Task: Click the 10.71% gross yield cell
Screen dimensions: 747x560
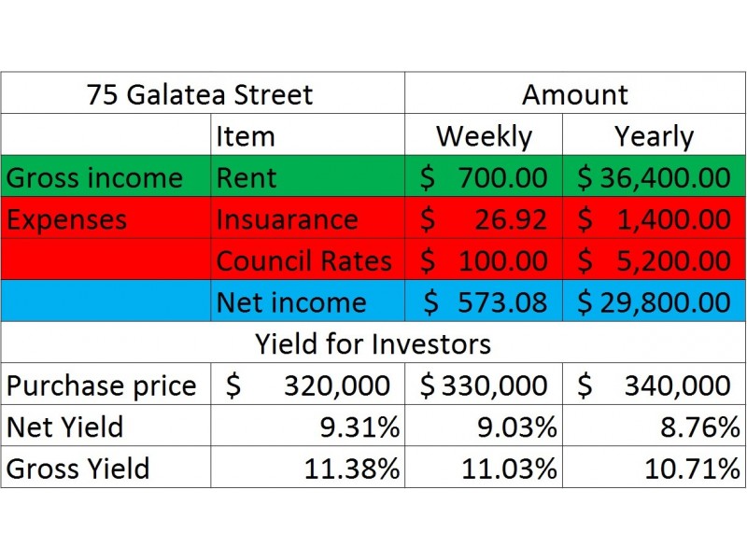Action: [655, 468]
